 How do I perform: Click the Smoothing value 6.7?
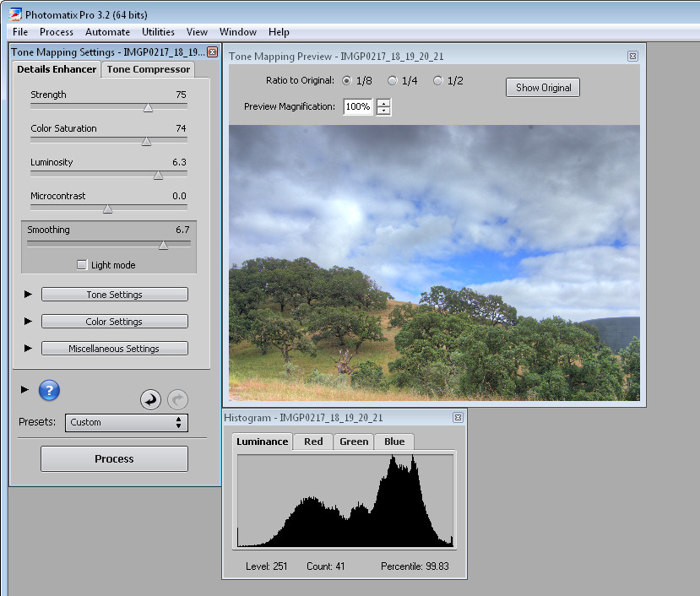click(x=182, y=230)
